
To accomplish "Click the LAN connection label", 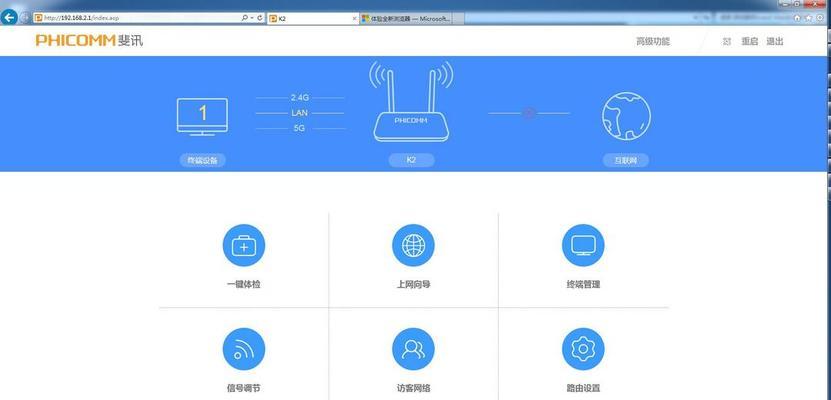I will tap(299, 113).
